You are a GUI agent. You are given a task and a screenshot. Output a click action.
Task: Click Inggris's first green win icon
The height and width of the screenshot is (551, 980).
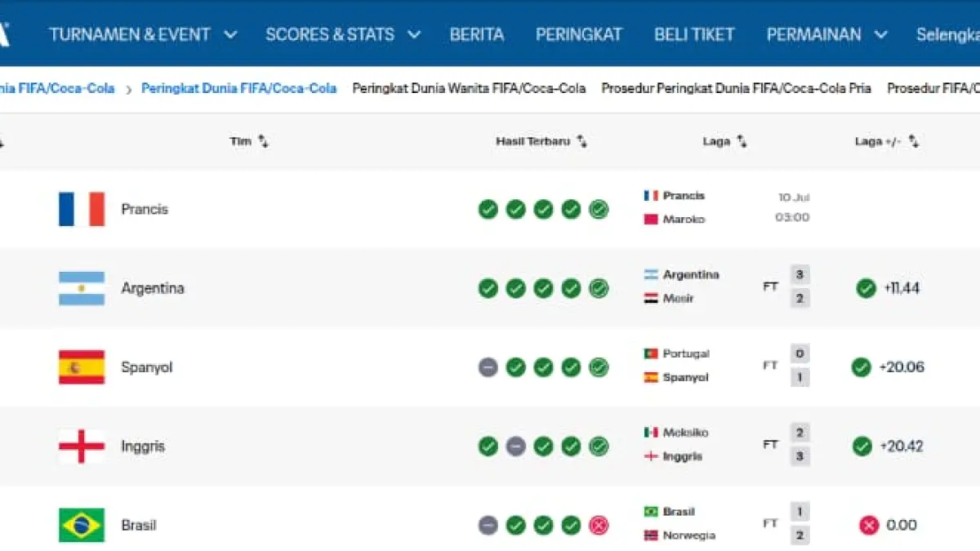click(x=488, y=447)
